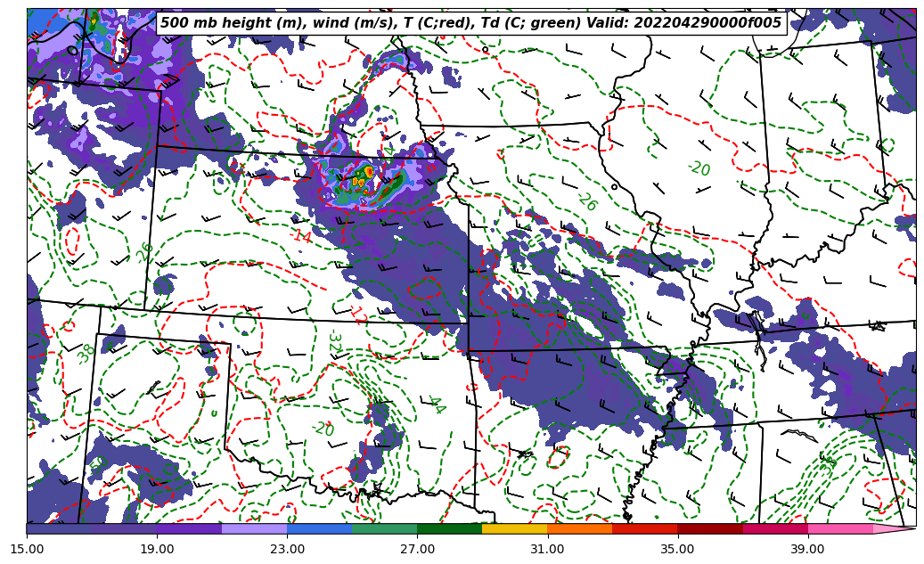Click the colorbar tick label 27.00
Image resolution: width=924 pixels, height=564 pixels.
[417, 548]
